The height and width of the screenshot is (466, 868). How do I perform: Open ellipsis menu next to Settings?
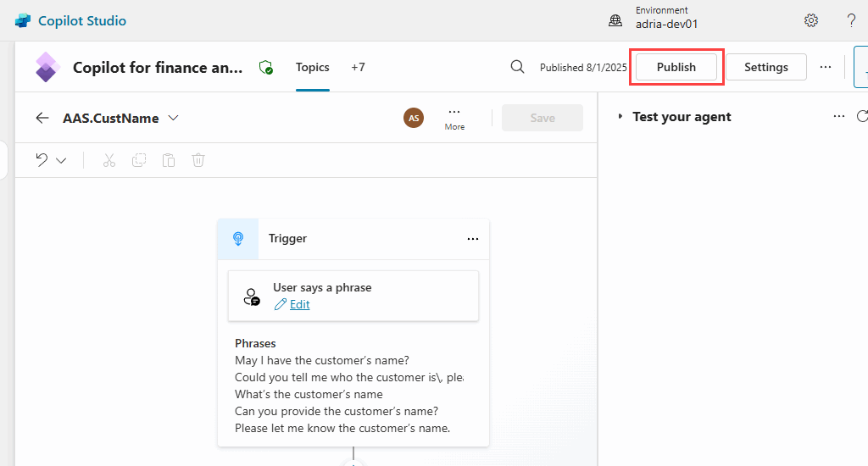[826, 67]
